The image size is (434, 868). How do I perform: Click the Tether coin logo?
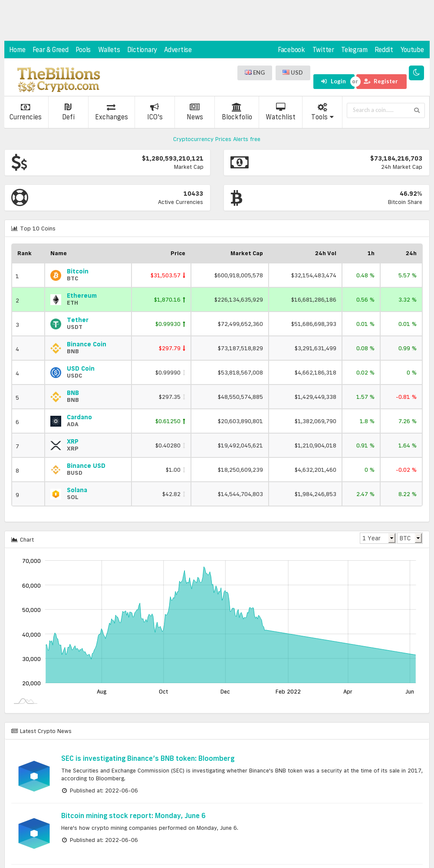[56, 324]
